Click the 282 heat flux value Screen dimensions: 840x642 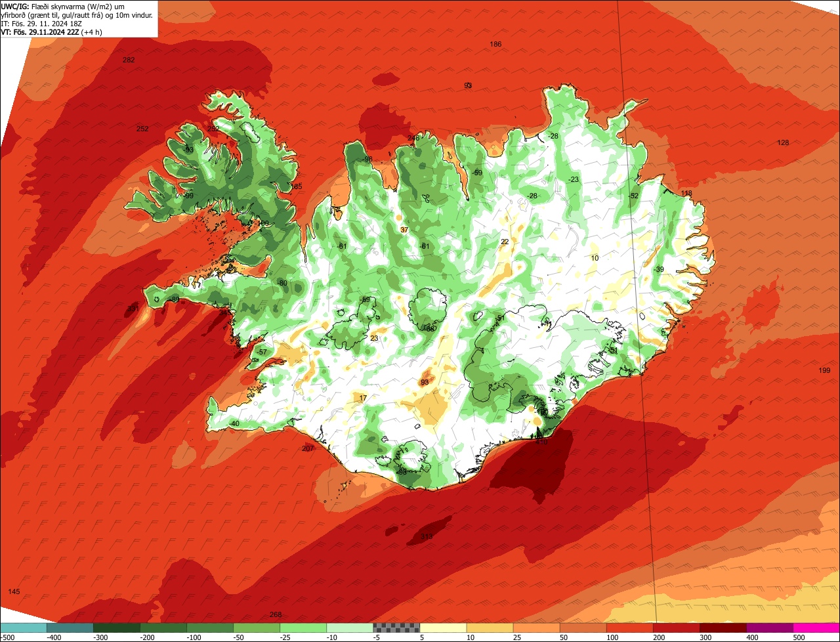(129, 60)
